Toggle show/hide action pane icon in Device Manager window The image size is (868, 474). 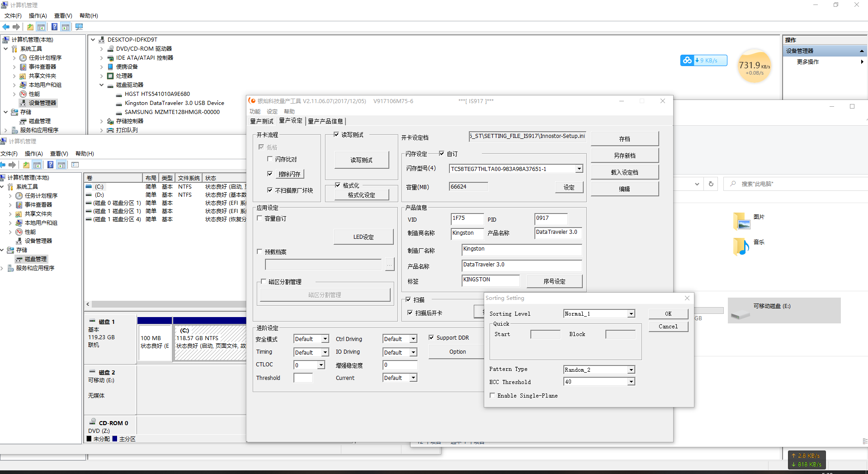(66, 27)
